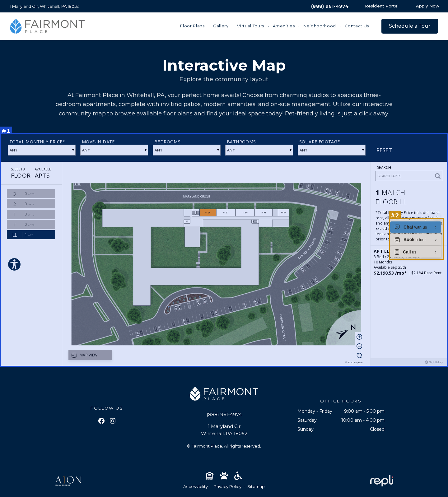The image size is (448, 497).
Task: Open the Amenities menu item
Action: tap(284, 26)
